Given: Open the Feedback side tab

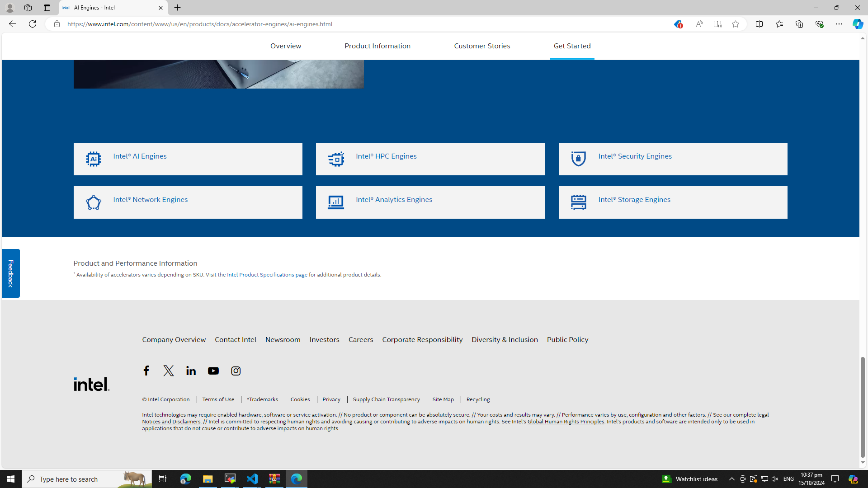Looking at the screenshot, I should [10, 273].
